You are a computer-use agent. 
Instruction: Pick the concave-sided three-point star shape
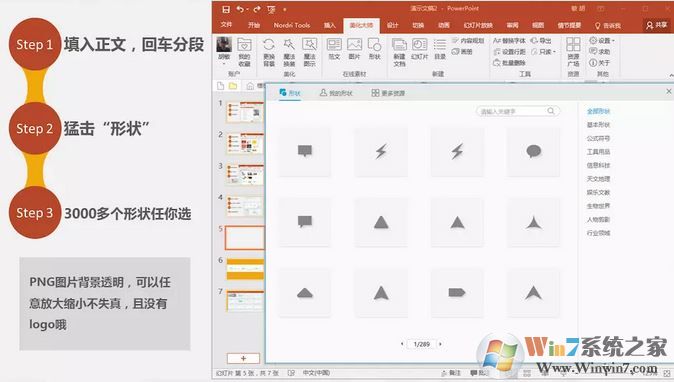[533, 222]
